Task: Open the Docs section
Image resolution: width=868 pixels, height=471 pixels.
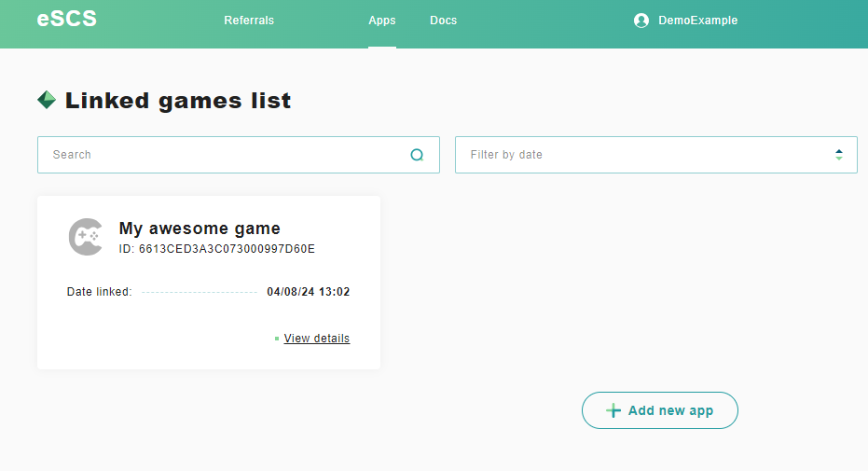Action: (x=443, y=21)
